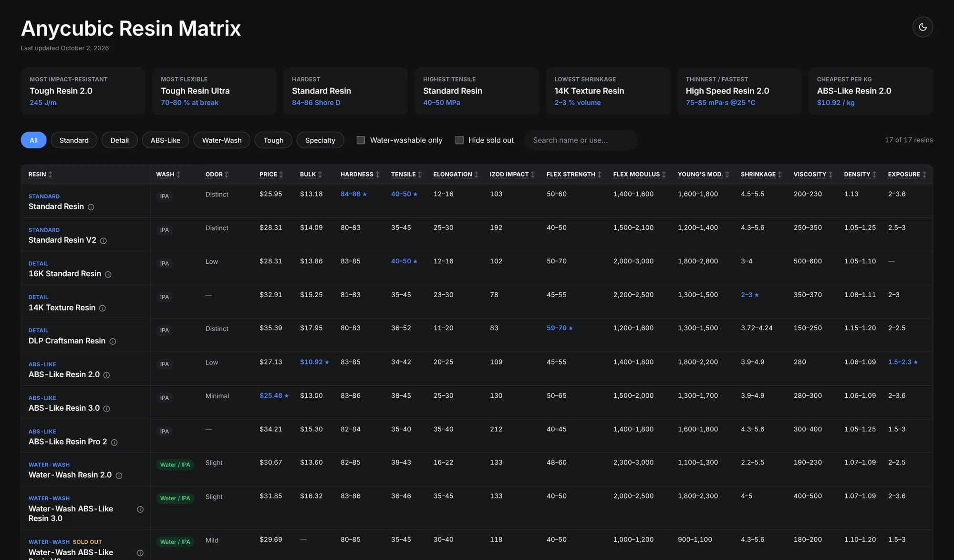The width and height of the screenshot is (954, 560).
Task: Click the starred 1.5–2.3 exposure value
Action: (902, 362)
